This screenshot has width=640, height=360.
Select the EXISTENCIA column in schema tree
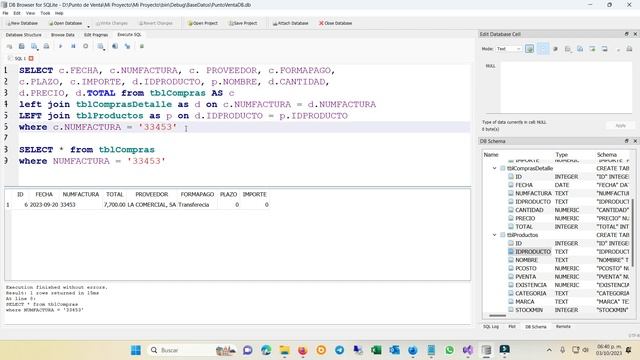[x=531, y=285]
